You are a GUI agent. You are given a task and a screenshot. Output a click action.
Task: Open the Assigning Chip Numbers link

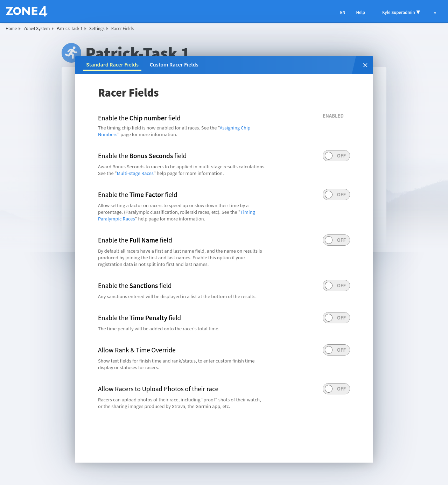235,128
